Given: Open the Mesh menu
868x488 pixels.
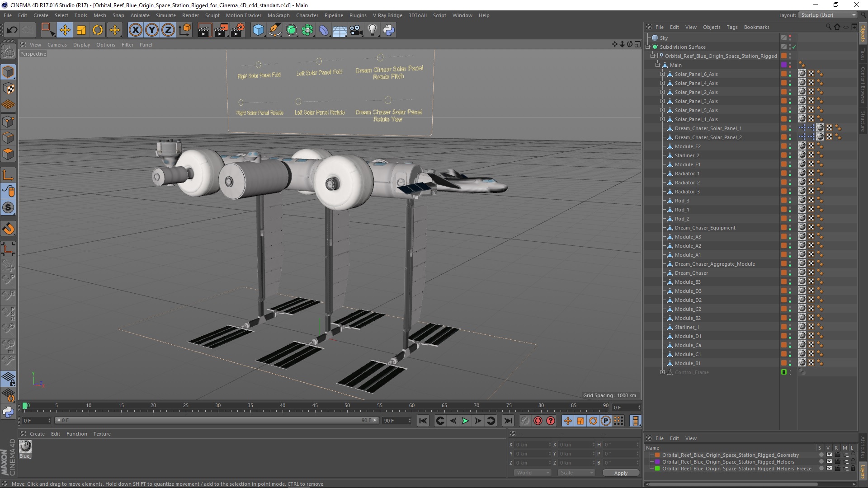Looking at the screenshot, I should coord(99,15).
